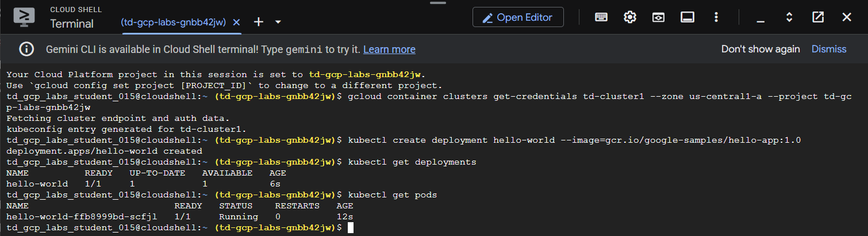The width and height of the screenshot is (868, 236).
Task: Minimize the Cloud Shell panel
Action: (x=761, y=18)
